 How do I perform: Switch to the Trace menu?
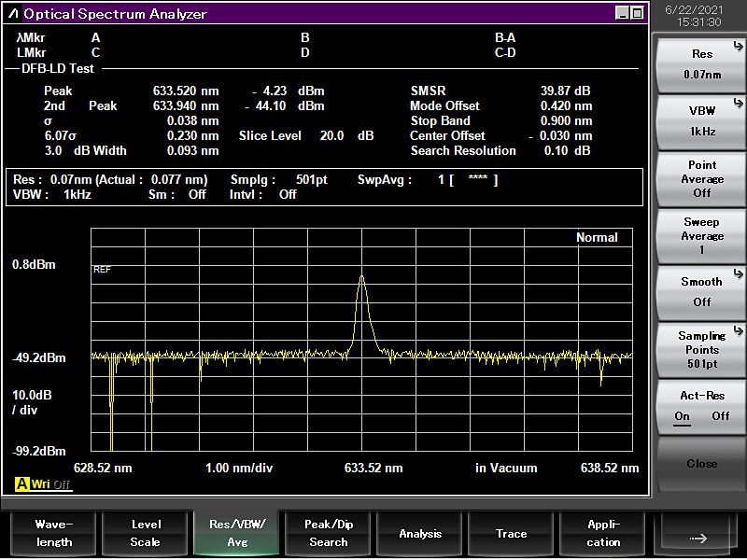511,534
